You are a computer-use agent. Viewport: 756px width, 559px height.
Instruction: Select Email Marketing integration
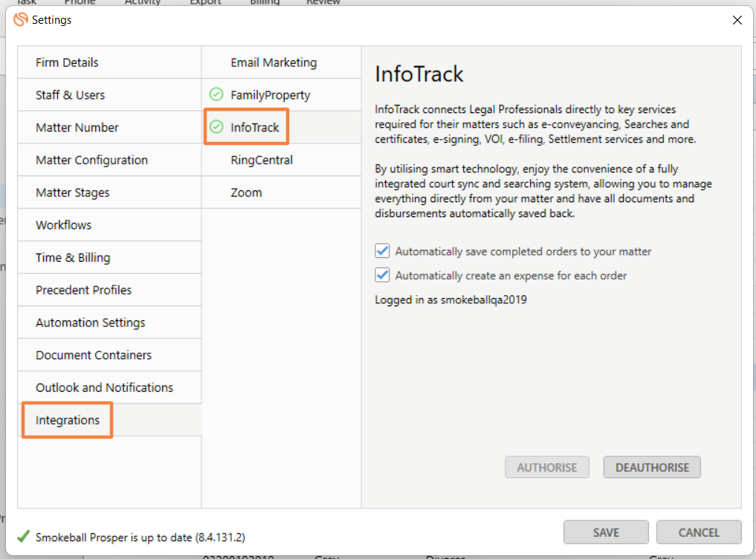point(274,62)
